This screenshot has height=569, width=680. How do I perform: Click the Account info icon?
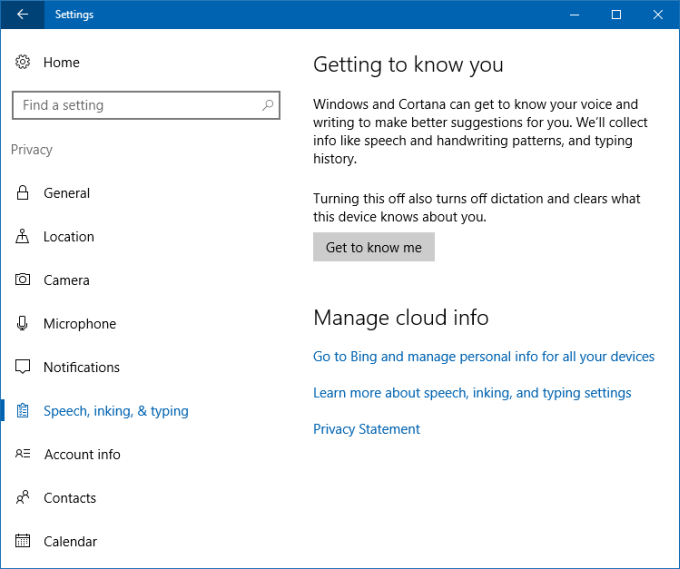pyautogui.click(x=22, y=454)
